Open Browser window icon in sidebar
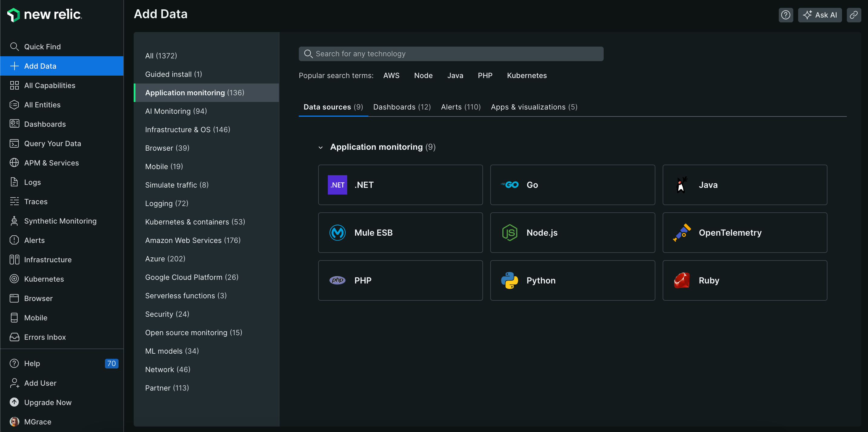 [14, 299]
